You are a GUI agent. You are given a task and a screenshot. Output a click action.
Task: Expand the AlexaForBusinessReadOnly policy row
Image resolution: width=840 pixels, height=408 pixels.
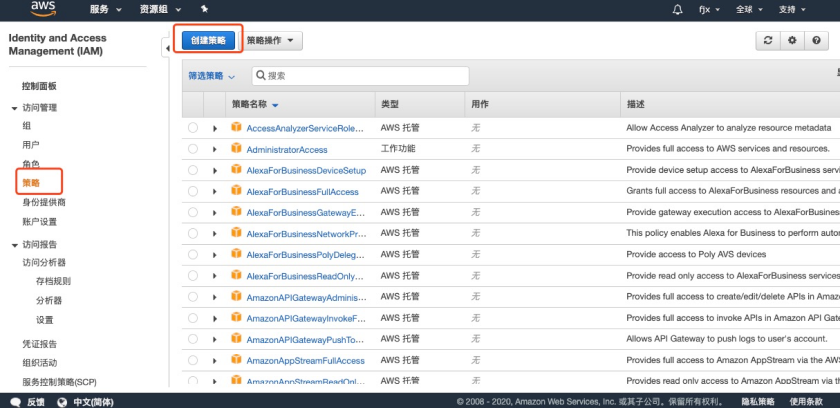(215, 276)
